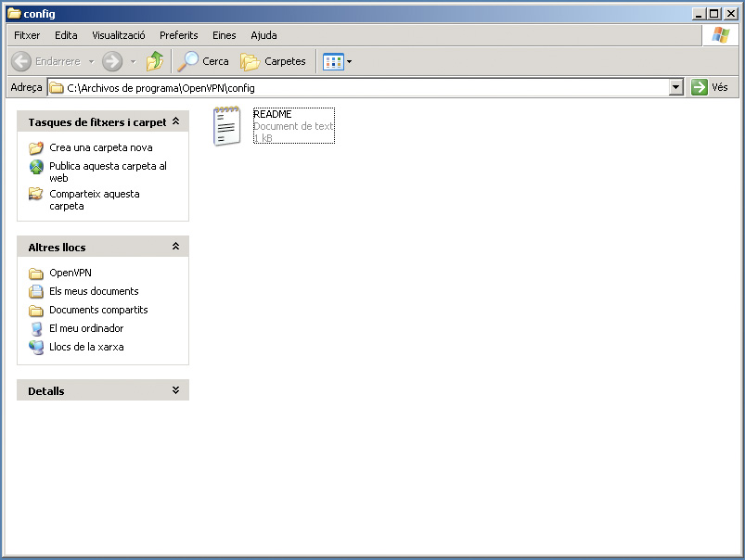This screenshot has height=560, width=745.
Task: Click the publish to web globe icon
Action: (36, 167)
